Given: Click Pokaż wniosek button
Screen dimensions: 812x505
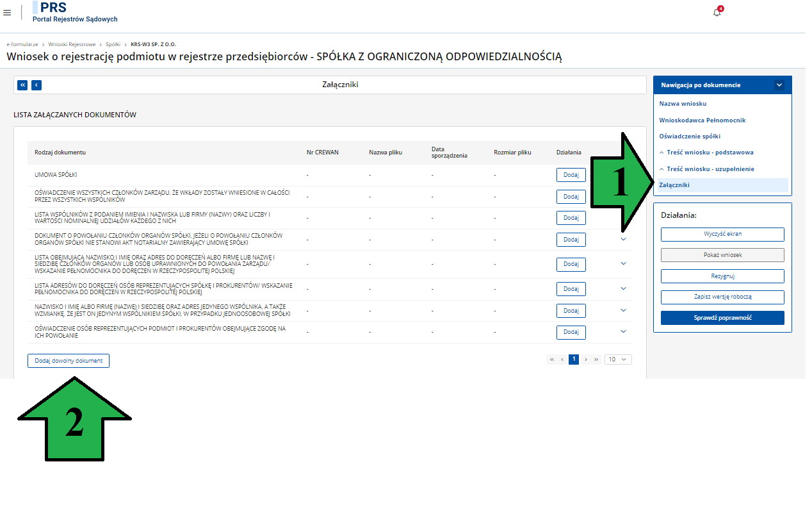Looking at the screenshot, I should click(722, 255).
